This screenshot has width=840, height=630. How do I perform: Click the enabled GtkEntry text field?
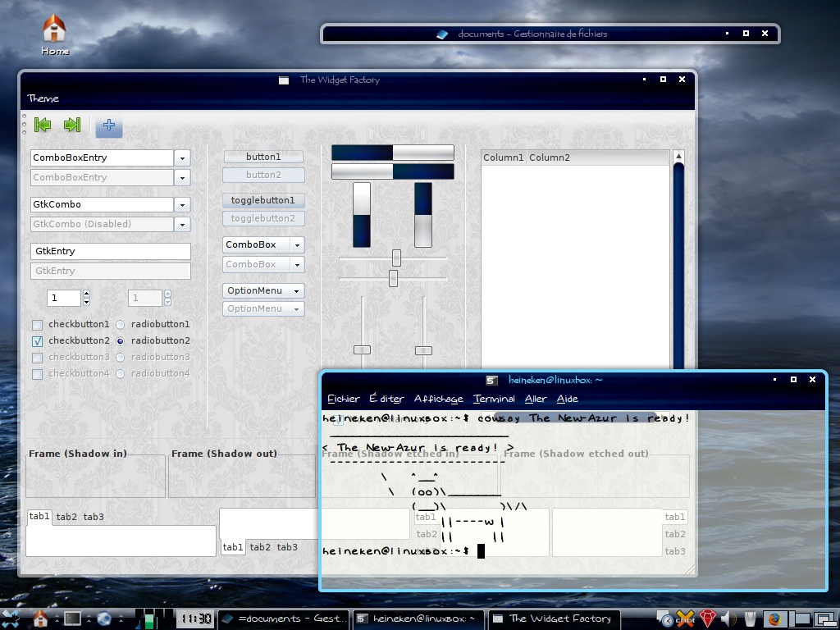click(111, 252)
